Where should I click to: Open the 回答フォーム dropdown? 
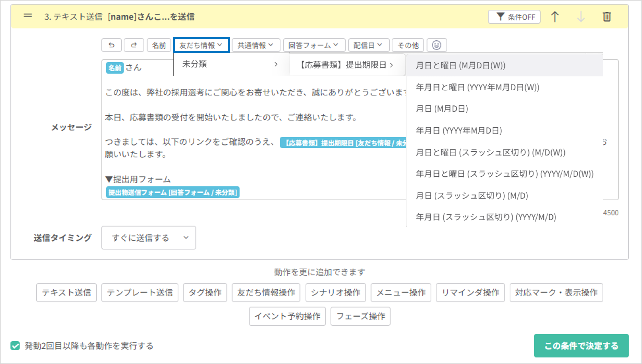(314, 45)
